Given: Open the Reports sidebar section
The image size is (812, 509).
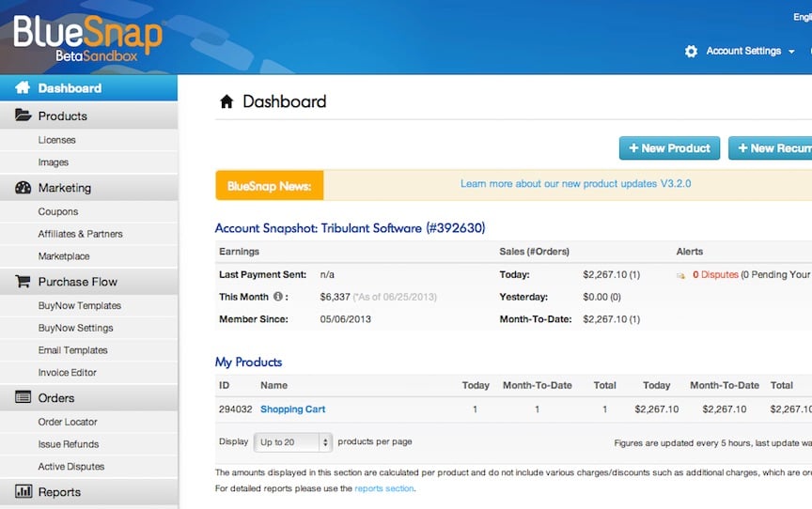Looking at the screenshot, I should point(88,492).
